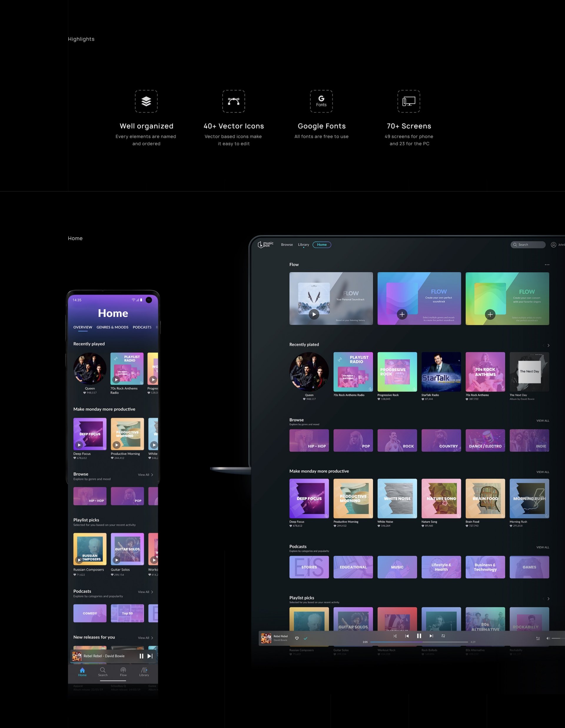Switch to Browse in desktop nav
The image size is (565, 728).
(x=287, y=245)
